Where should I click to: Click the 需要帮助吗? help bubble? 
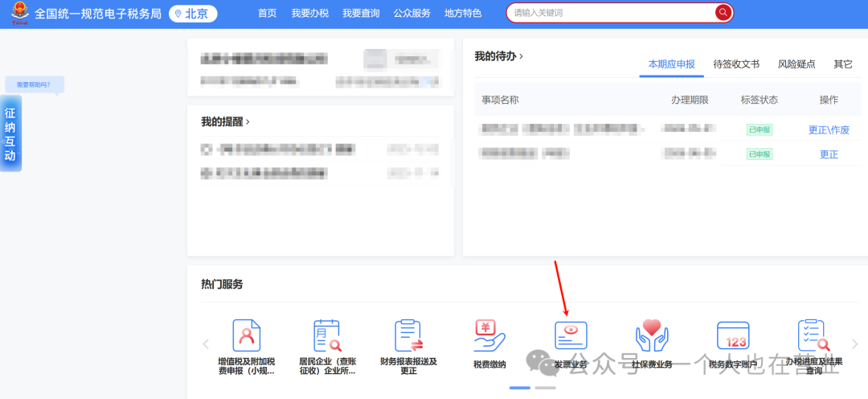pyautogui.click(x=35, y=84)
